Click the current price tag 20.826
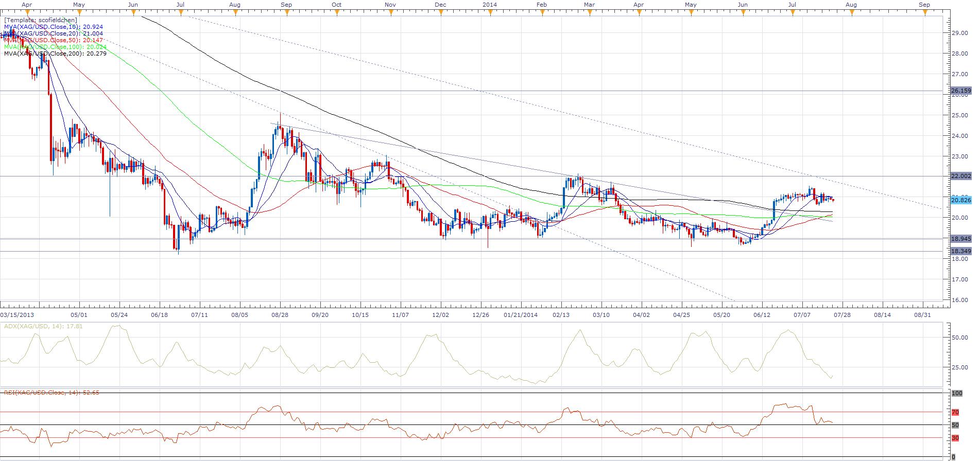 click(x=960, y=200)
